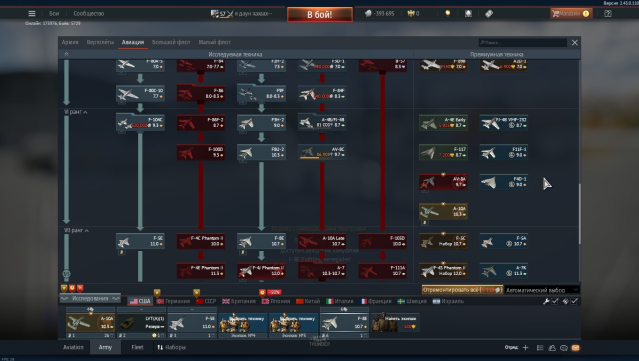Click the Отремонтировать всё button
The width and height of the screenshot is (639, 361).
tap(462, 290)
